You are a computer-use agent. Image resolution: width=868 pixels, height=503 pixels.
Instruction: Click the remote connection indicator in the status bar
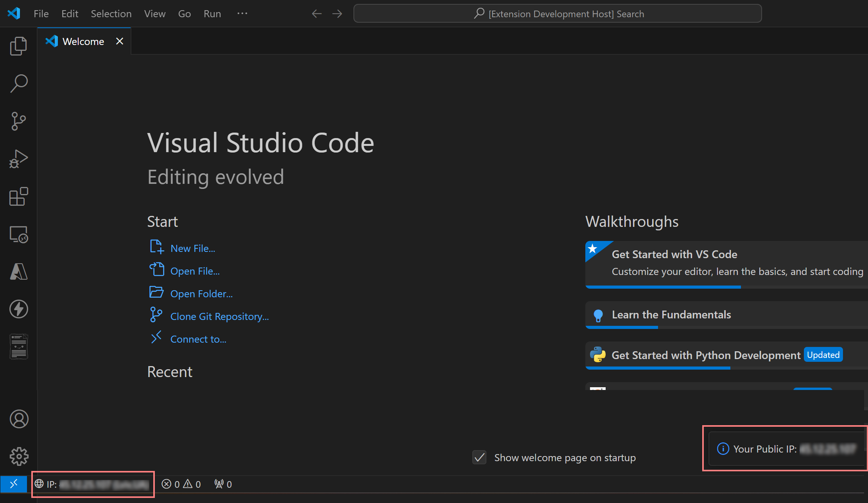click(x=14, y=484)
